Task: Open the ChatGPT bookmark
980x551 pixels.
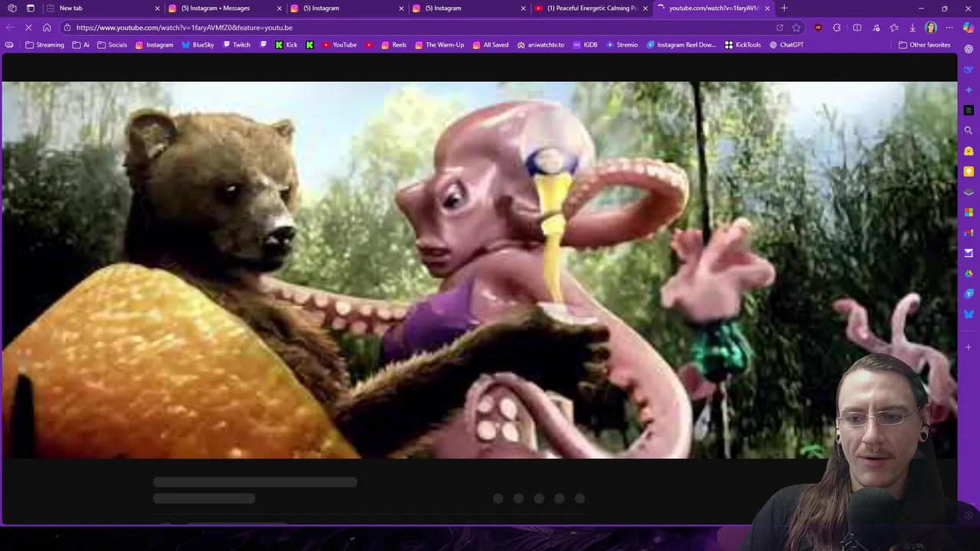Action: pyautogui.click(x=786, y=44)
